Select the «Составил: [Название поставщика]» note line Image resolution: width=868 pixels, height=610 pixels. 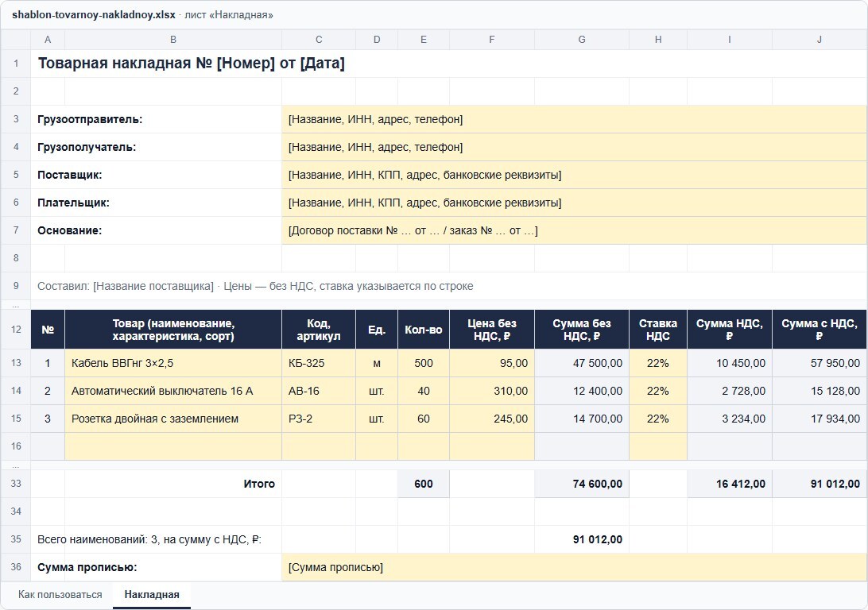pyautogui.click(x=255, y=286)
